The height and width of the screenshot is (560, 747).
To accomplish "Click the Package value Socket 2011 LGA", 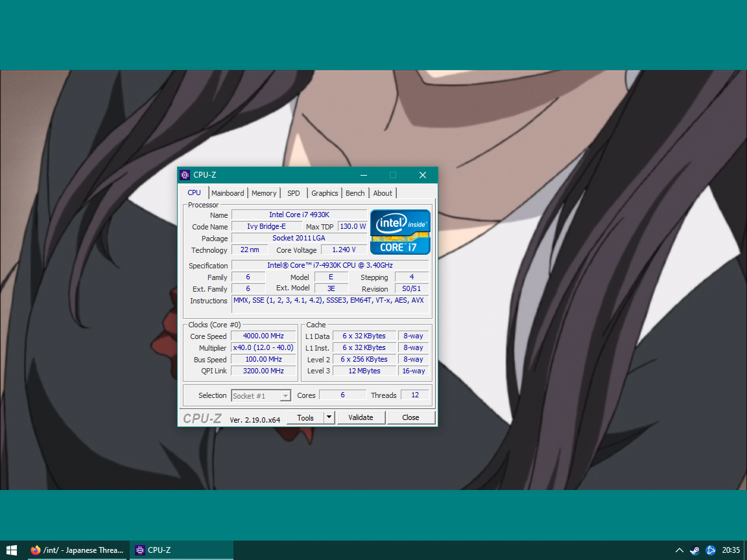I will click(x=299, y=238).
